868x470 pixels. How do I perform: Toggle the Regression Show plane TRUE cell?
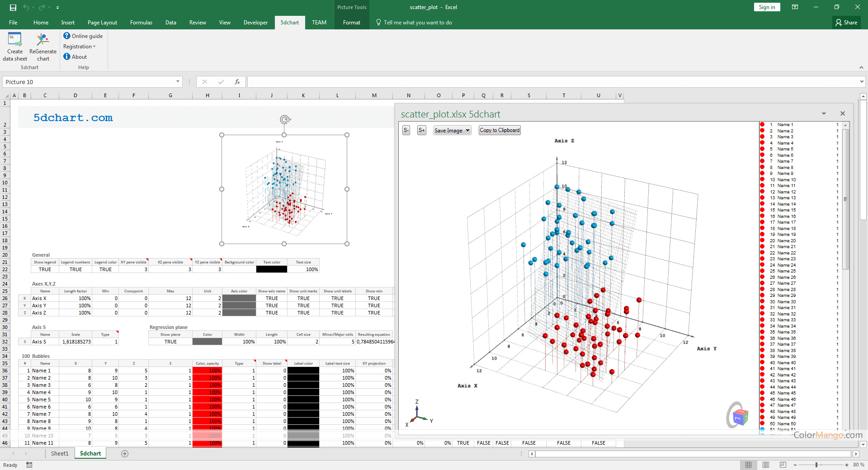pos(170,342)
